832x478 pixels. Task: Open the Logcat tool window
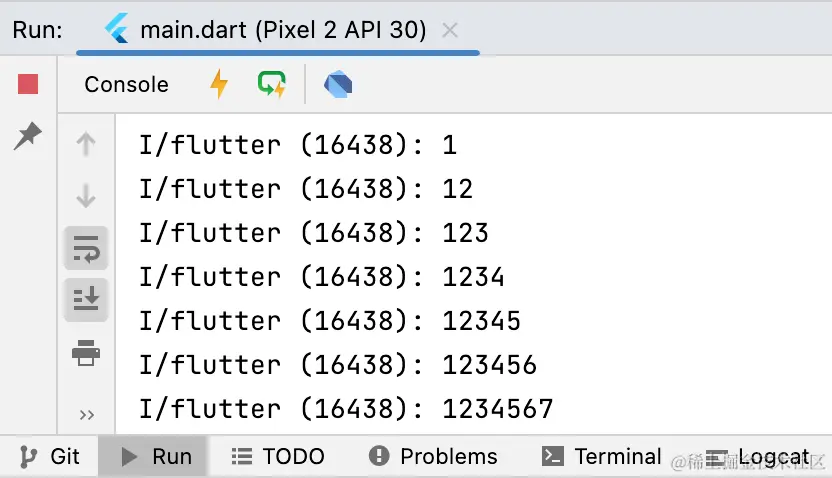(760, 457)
